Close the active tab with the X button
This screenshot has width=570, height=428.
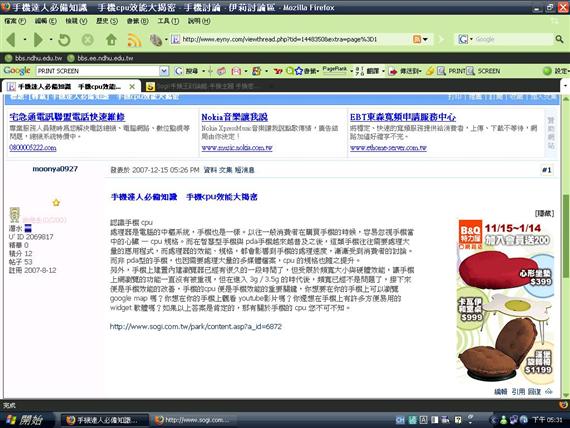click(x=132, y=87)
